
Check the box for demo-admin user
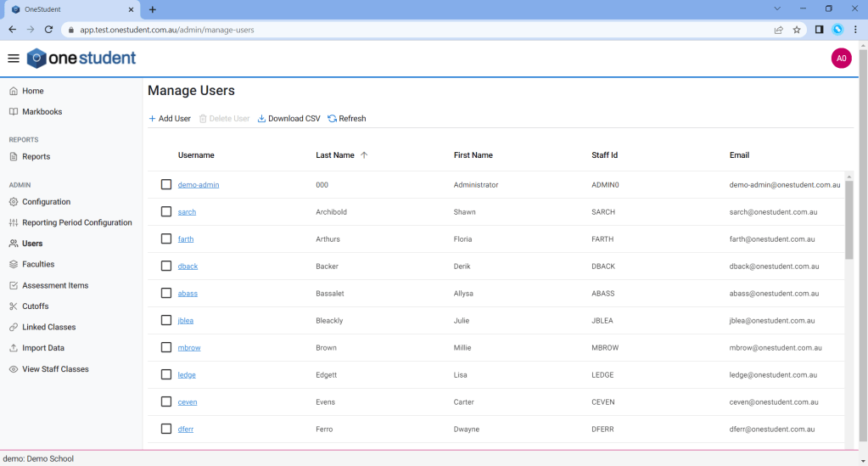[x=166, y=184]
